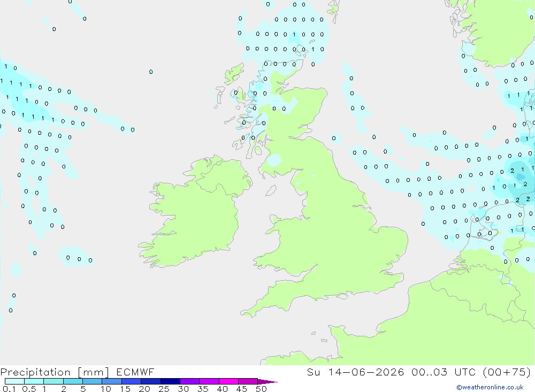Choose the 20–25 mm dark blue swatch
This screenshot has width=535, height=392.
[151, 381]
